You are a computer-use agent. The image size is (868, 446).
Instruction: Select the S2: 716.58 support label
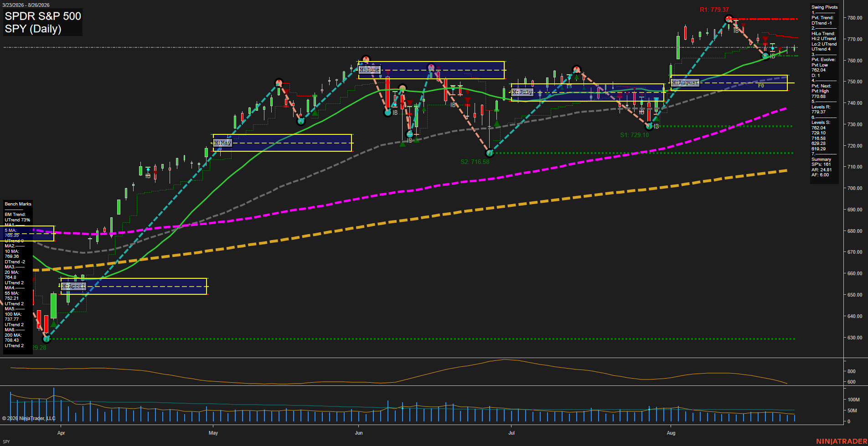(475, 162)
